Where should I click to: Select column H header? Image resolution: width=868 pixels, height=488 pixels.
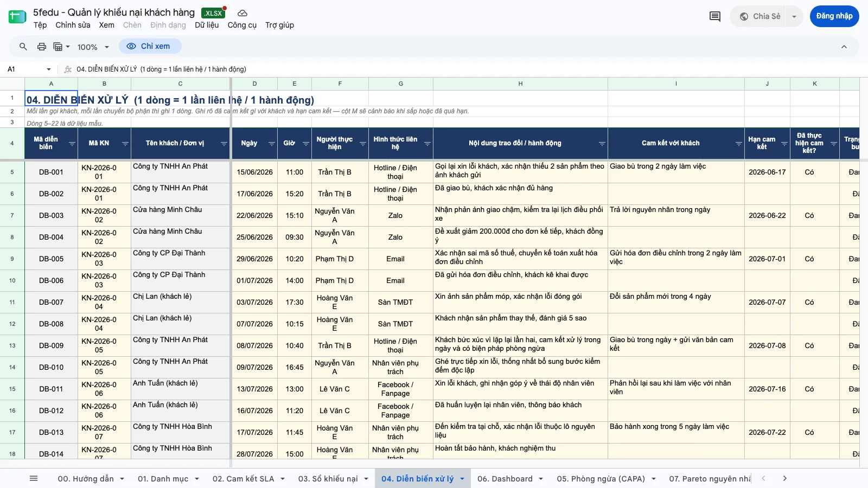[520, 84]
